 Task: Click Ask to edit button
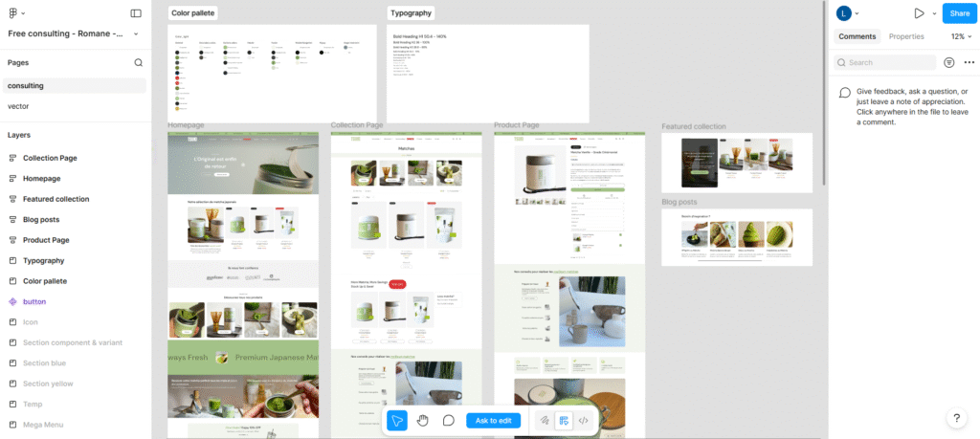point(494,420)
